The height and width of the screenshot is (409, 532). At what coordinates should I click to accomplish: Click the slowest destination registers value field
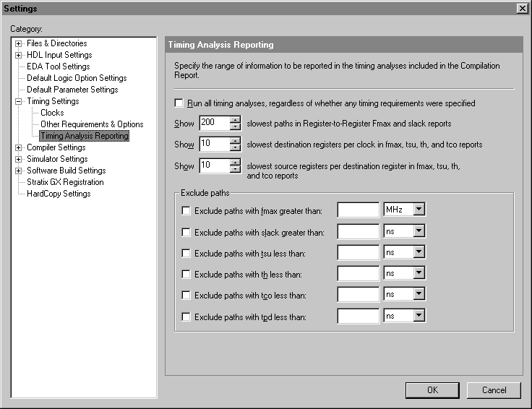[x=214, y=145]
